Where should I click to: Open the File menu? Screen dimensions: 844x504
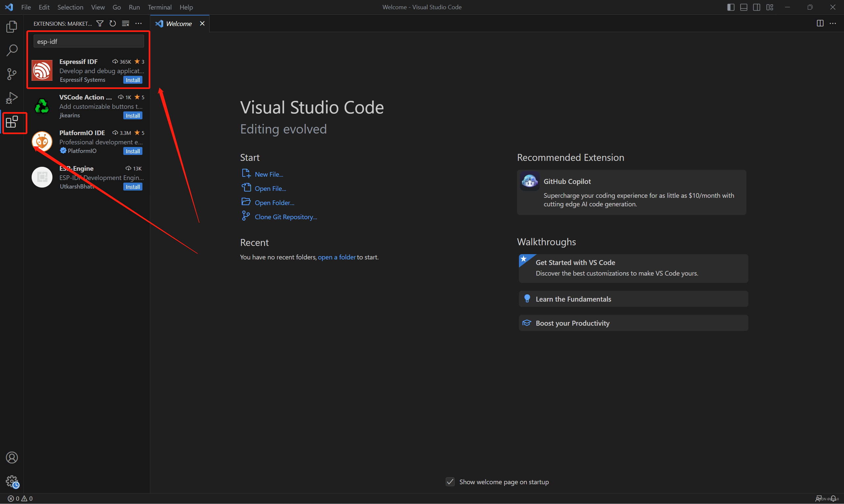coord(26,7)
